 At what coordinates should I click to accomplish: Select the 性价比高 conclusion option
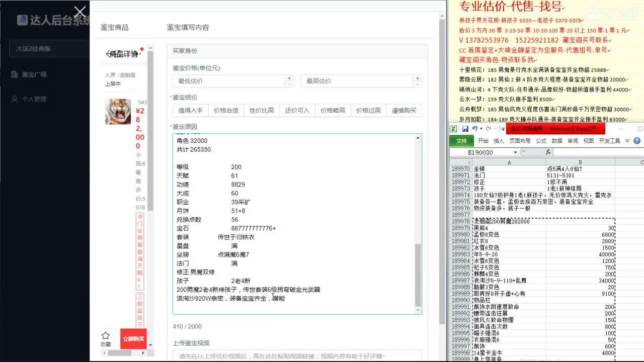262,111
